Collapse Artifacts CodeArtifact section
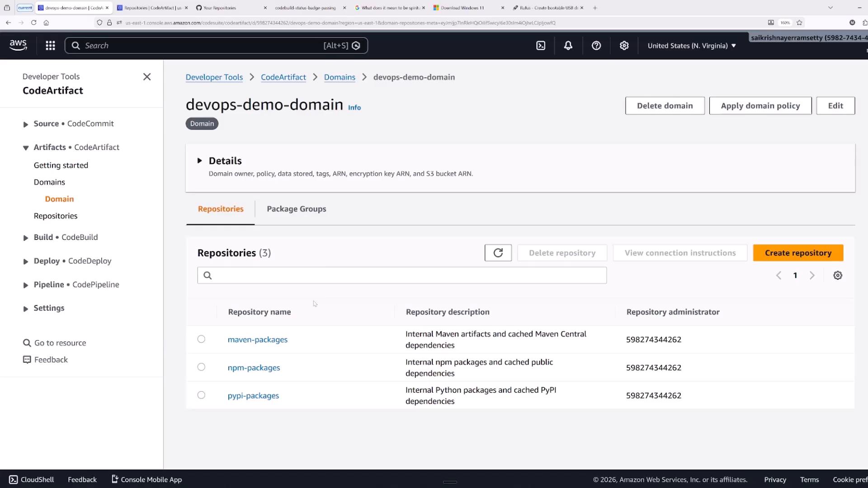 (26, 148)
